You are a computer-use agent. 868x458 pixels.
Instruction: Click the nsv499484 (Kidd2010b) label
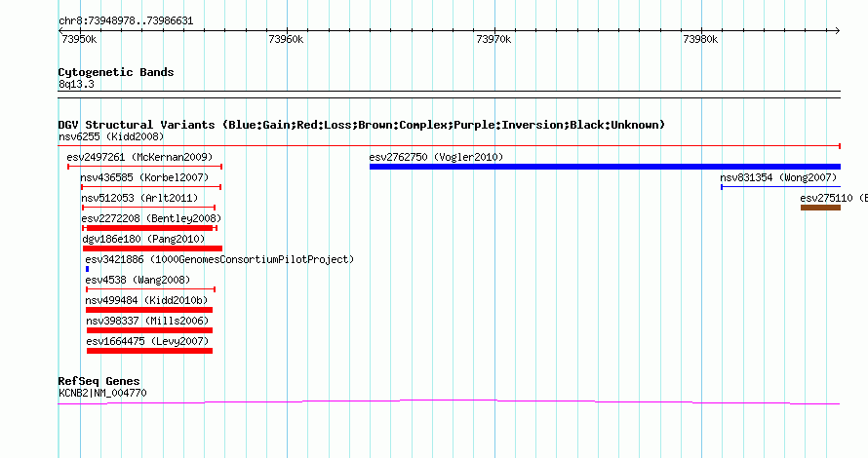click(x=146, y=300)
